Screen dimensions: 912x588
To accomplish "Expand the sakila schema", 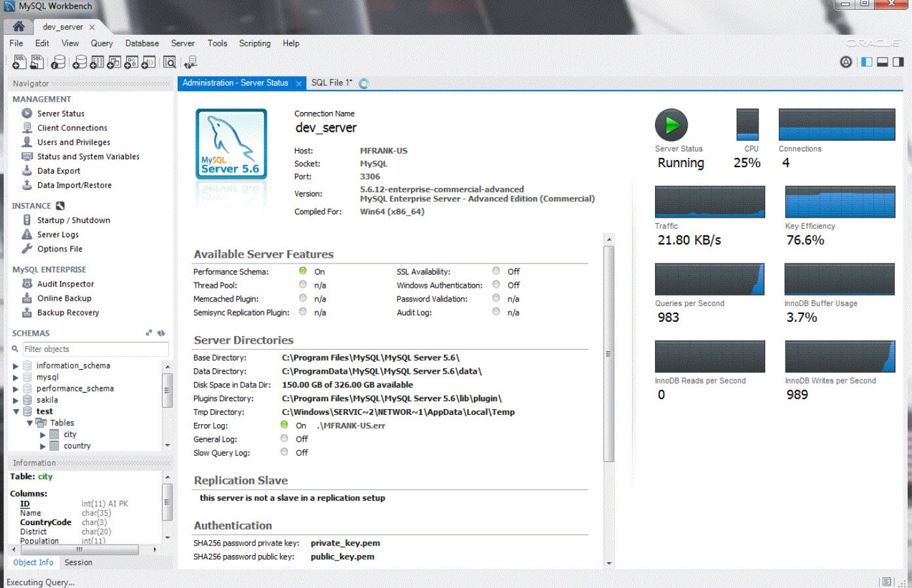I will [15, 399].
